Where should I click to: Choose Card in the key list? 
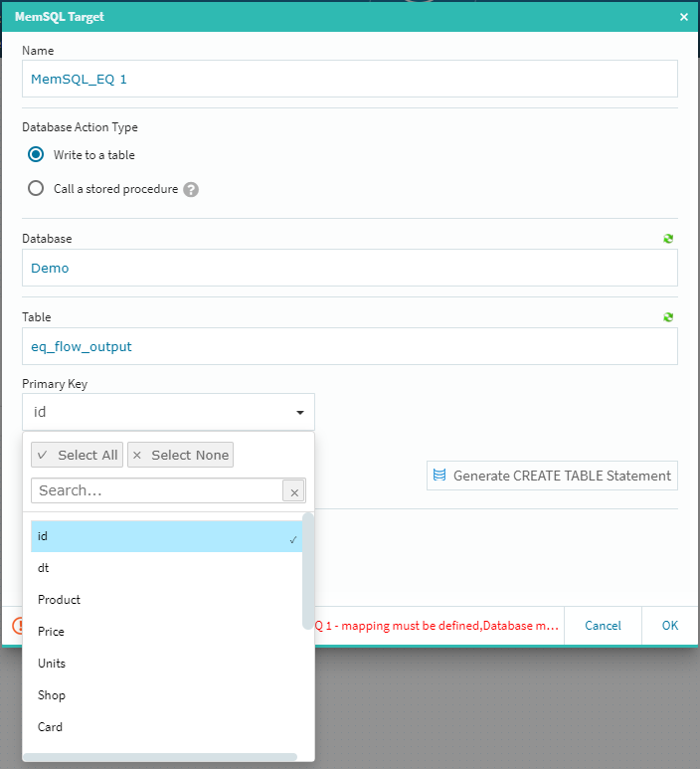(x=166, y=727)
